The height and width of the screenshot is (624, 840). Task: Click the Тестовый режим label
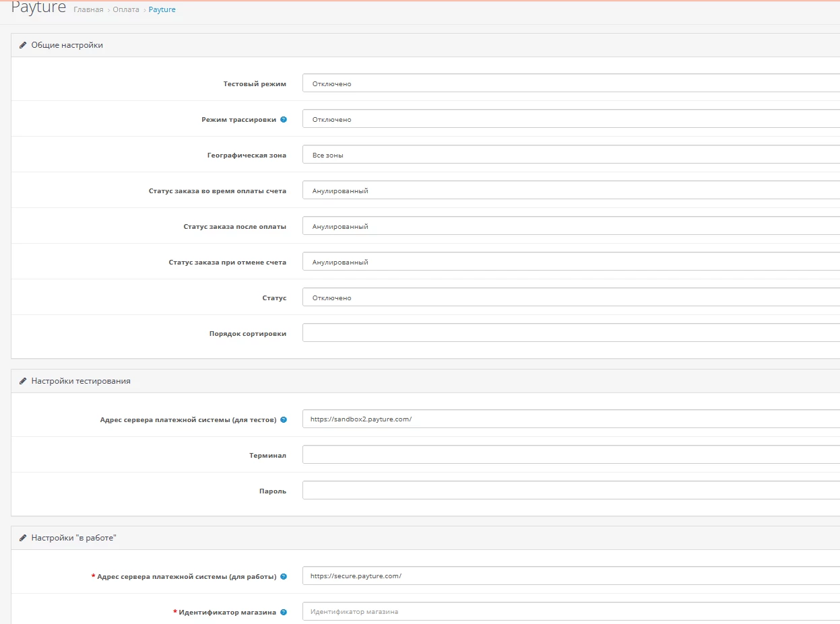coord(255,84)
